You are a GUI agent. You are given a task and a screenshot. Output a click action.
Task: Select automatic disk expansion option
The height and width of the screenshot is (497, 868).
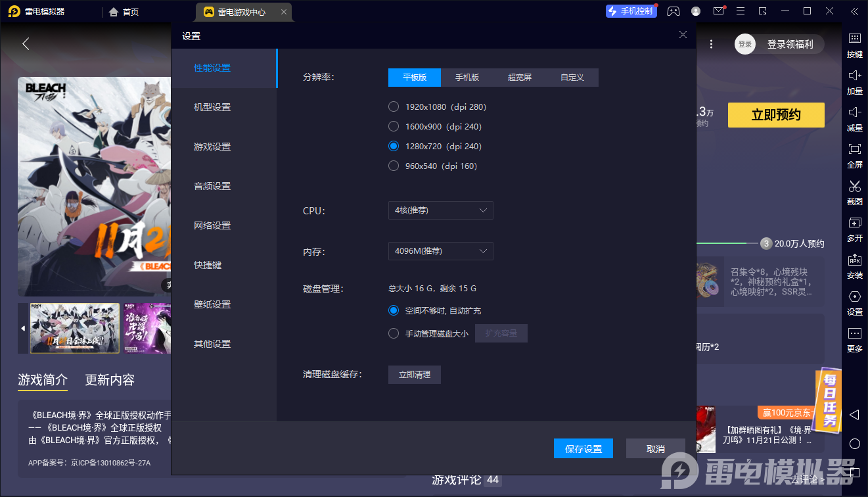[393, 310]
